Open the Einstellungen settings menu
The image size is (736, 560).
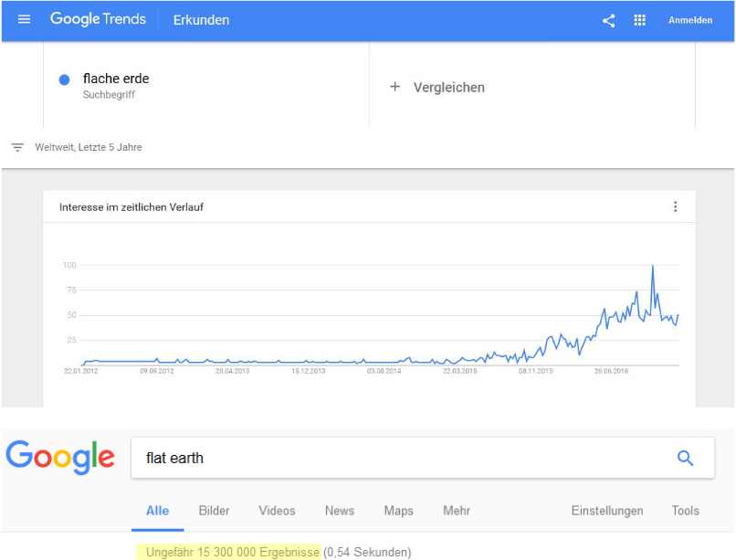(606, 511)
